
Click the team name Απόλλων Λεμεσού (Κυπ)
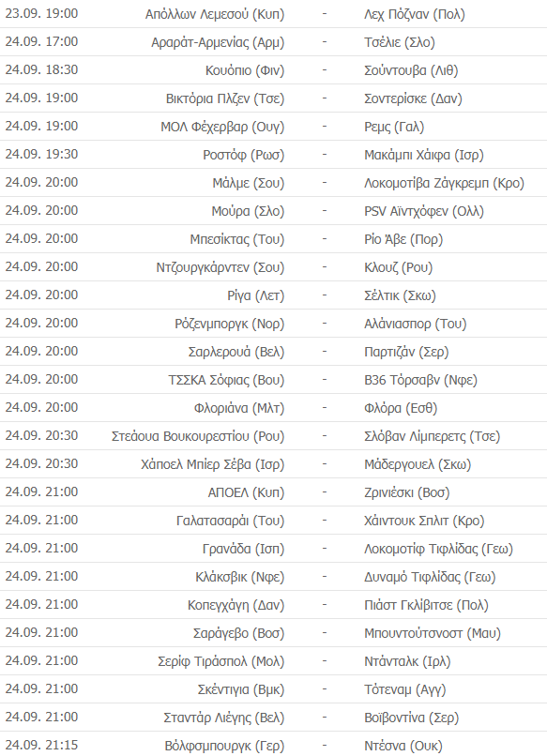point(215,14)
